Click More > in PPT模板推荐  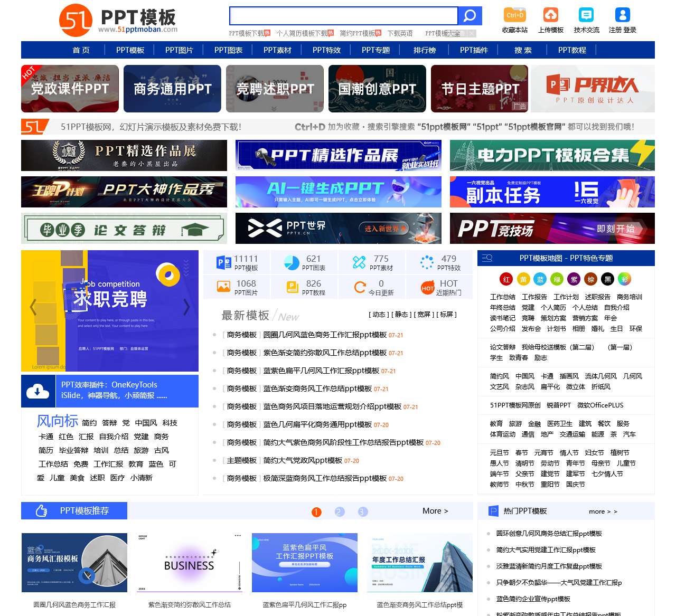click(435, 511)
